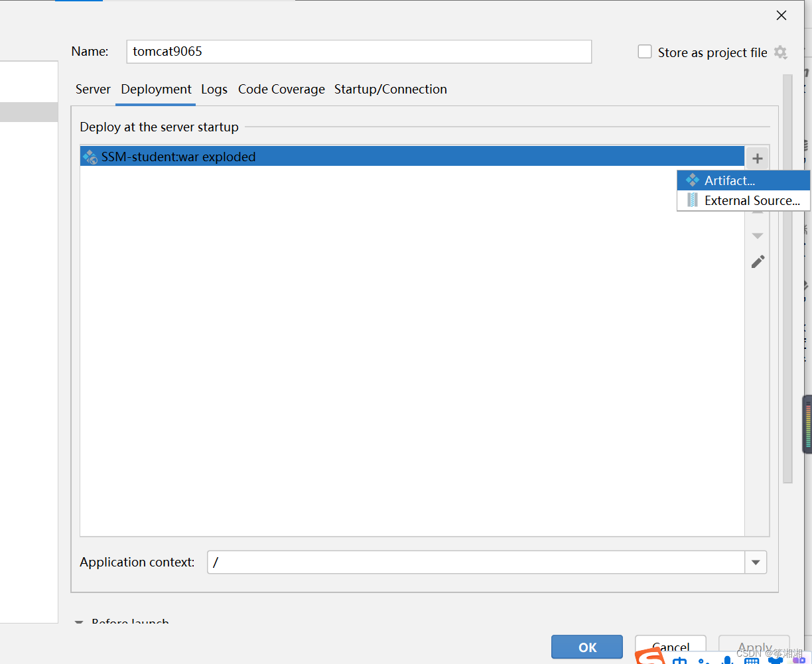The width and height of the screenshot is (812, 664).
Task: Click the Application context input field
Action: (x=476, y=563)
